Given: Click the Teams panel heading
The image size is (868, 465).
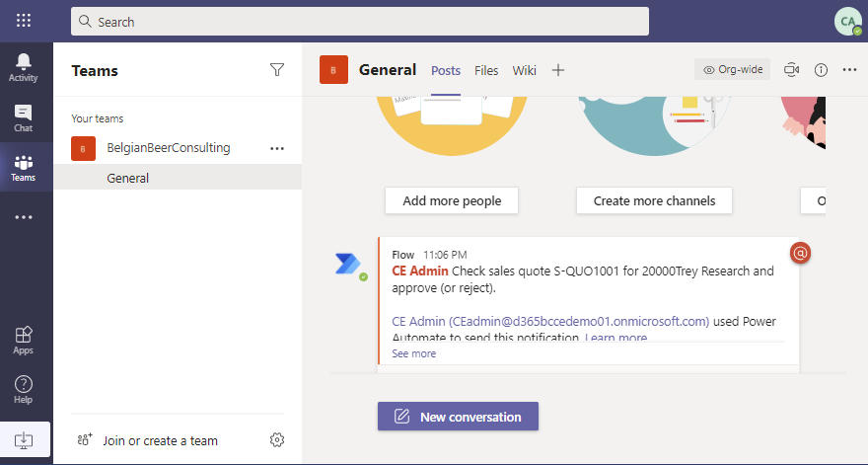Looking at the screenshot, I should pos(95,71).
